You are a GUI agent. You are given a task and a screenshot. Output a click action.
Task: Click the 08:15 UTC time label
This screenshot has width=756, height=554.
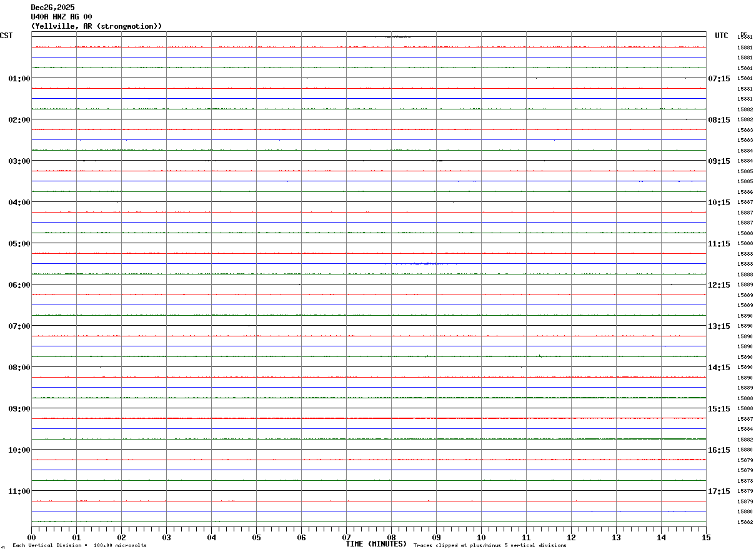(x=719, y=120)
